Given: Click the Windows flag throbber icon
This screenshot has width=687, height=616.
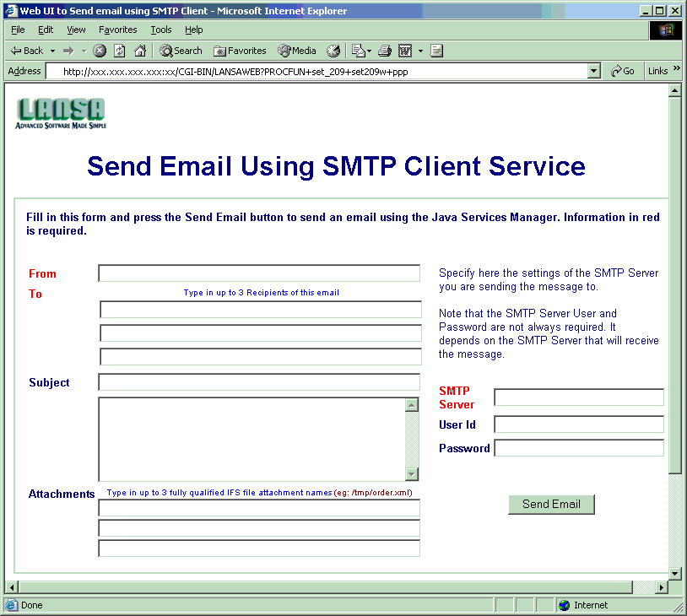Looking at the screenshot, I should (666, 30).
